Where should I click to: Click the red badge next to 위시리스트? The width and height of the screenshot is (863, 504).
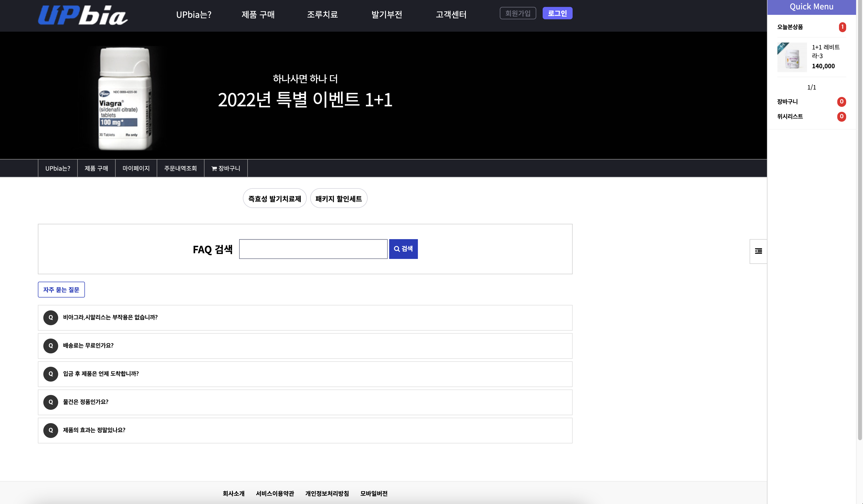coord(841,117)
